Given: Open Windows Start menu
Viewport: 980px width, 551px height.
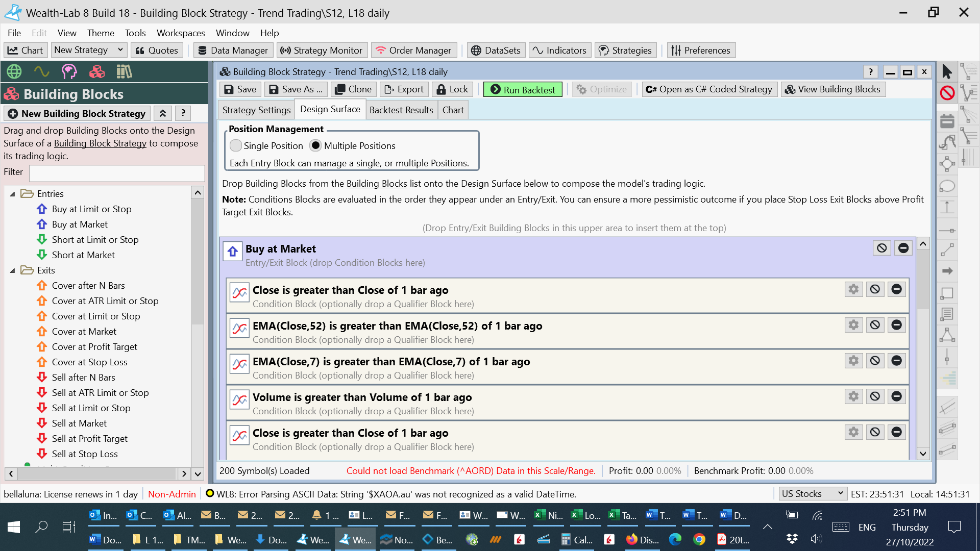Looking at the screenshot, I should point(14,527).
